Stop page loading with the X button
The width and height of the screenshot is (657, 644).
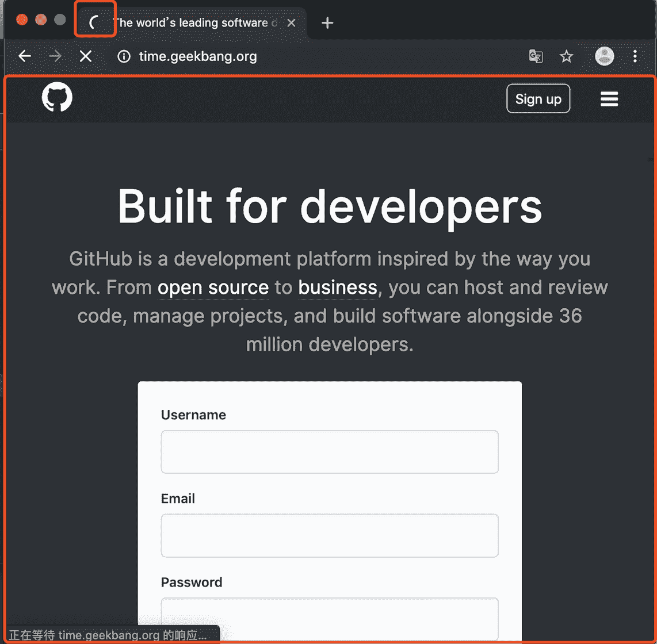[86, 56]
